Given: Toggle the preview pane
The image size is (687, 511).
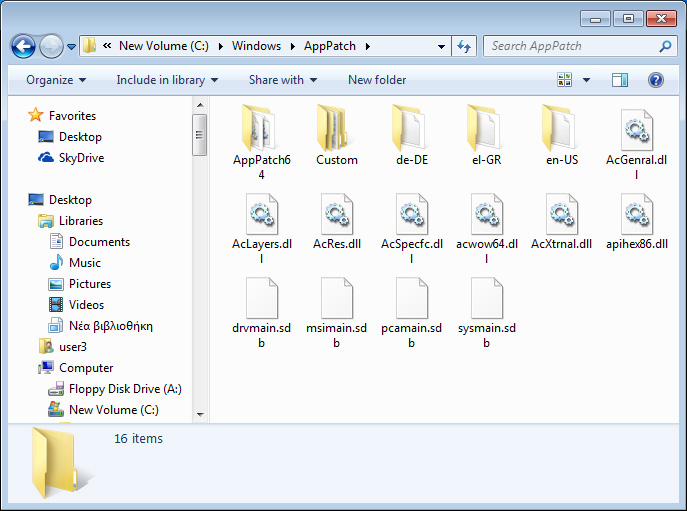Looking at the screenshot, I should pyautogui.click(x=620, y=80).
